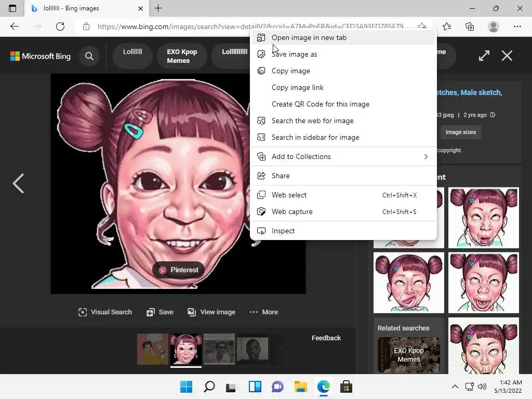
Task: Close the Bing images tab
Action: click(x=140, y=8)
